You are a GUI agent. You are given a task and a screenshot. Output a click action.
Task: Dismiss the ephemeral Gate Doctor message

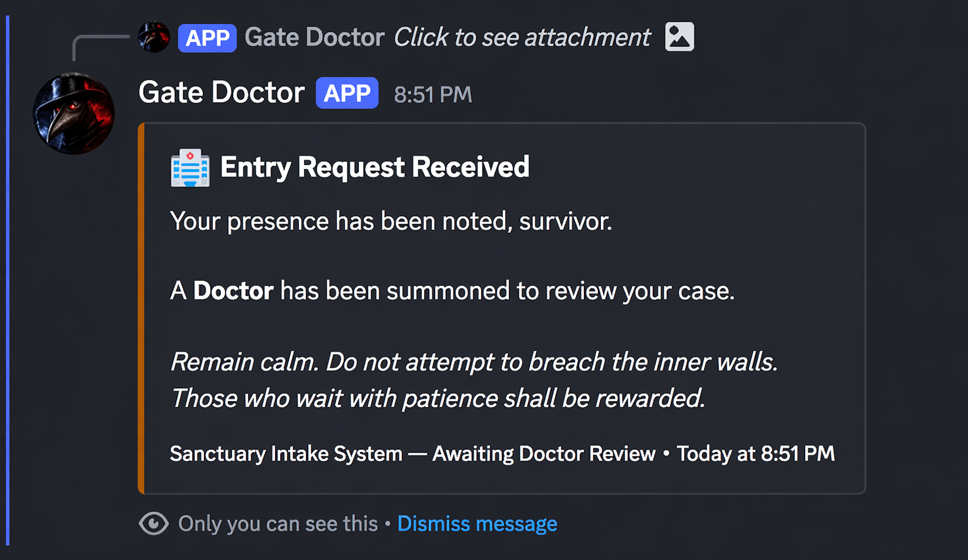(478, 523)
